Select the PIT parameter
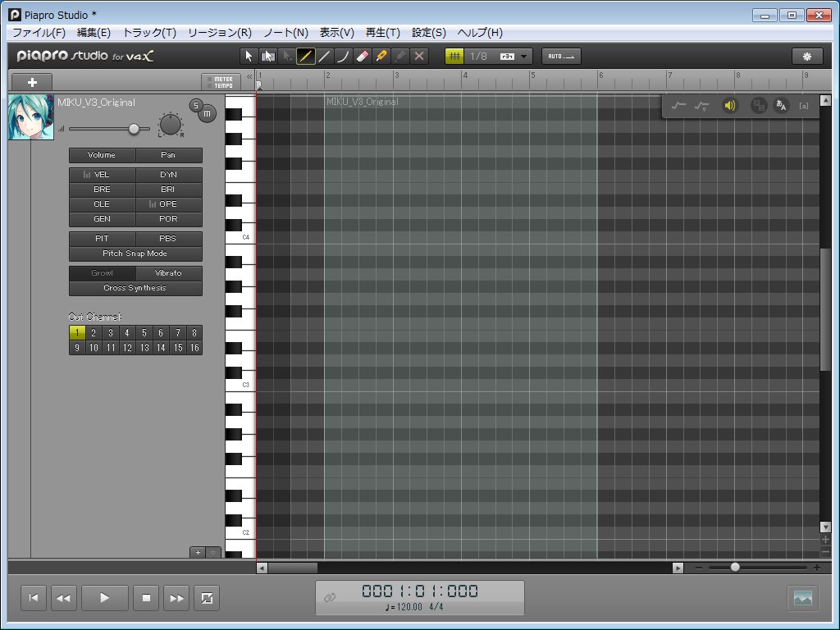This screenshot has height=630, width=840. 102,239
